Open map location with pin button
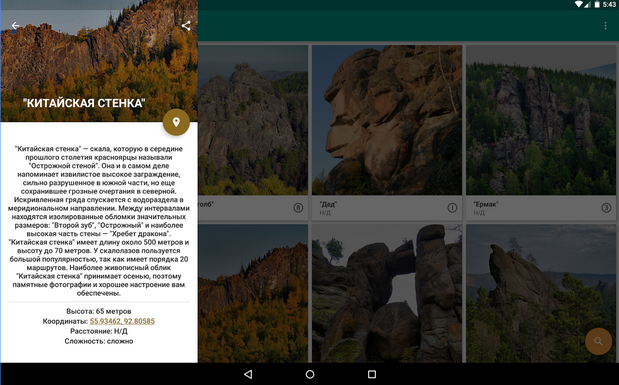The image size is (619, 385). (x=176, y=122)
